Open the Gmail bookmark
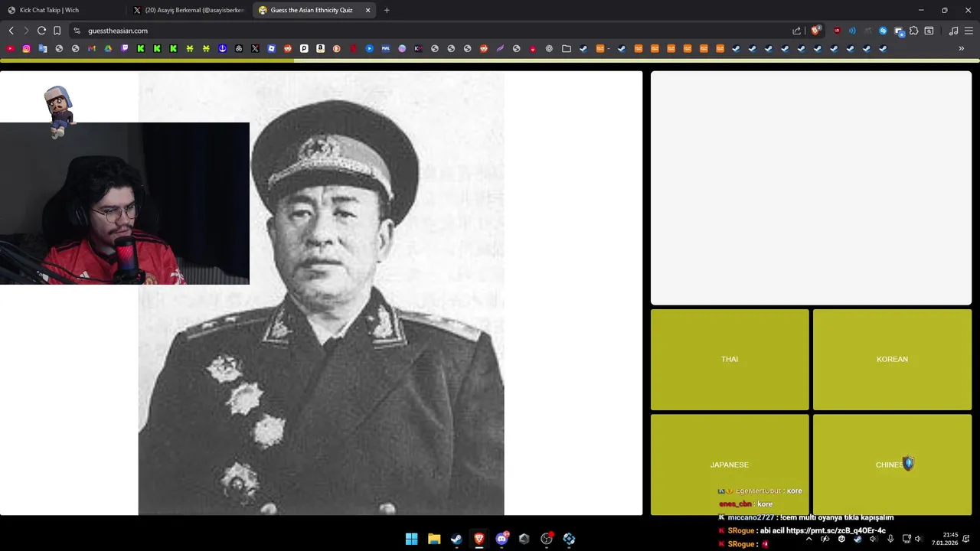 tap(92, 48)
